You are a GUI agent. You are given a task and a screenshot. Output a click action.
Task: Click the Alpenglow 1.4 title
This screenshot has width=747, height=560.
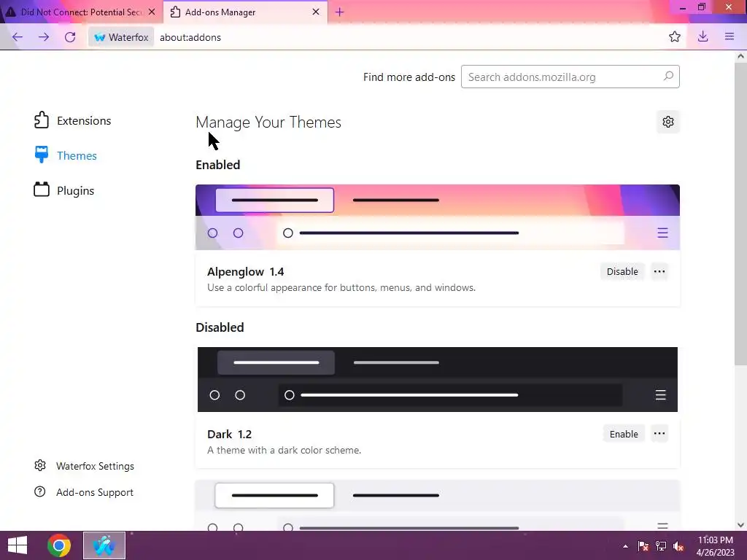coord(245,271)
